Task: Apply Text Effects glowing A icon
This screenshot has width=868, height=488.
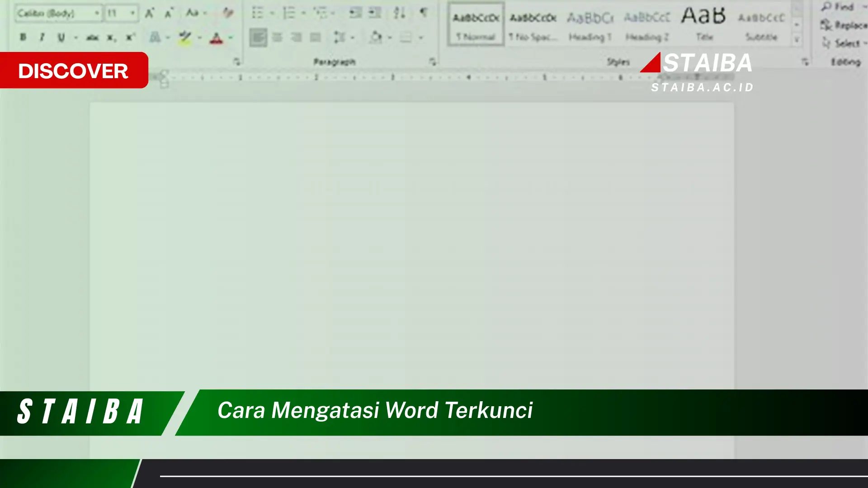Action: pyautogui.click(x=155, y=37)
